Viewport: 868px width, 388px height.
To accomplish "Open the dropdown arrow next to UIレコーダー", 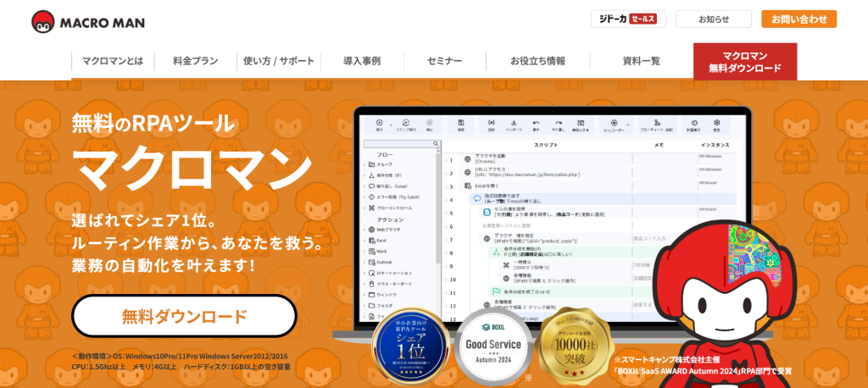I will click(x=628, y=125).
